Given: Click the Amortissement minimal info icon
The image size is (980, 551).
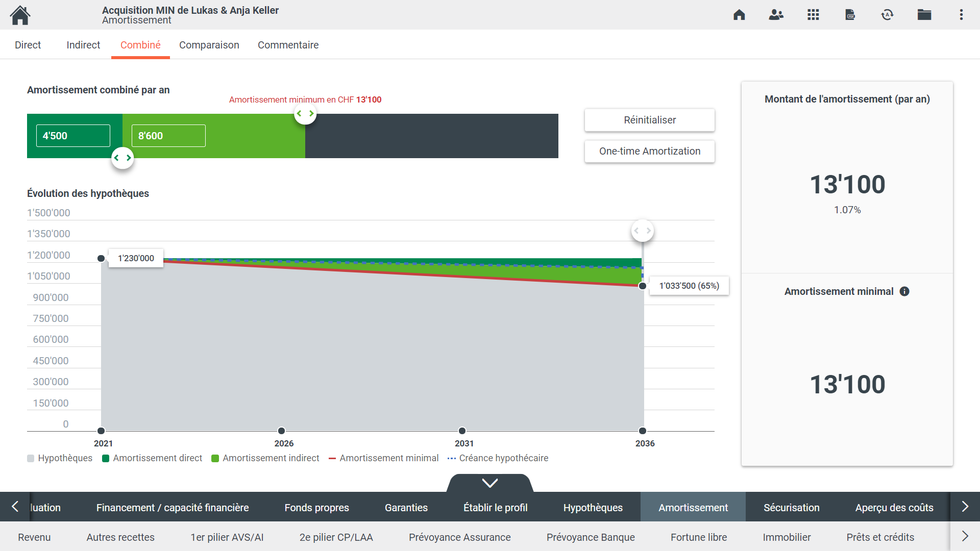Looking at the screenshot, I should tap(904, 291).
